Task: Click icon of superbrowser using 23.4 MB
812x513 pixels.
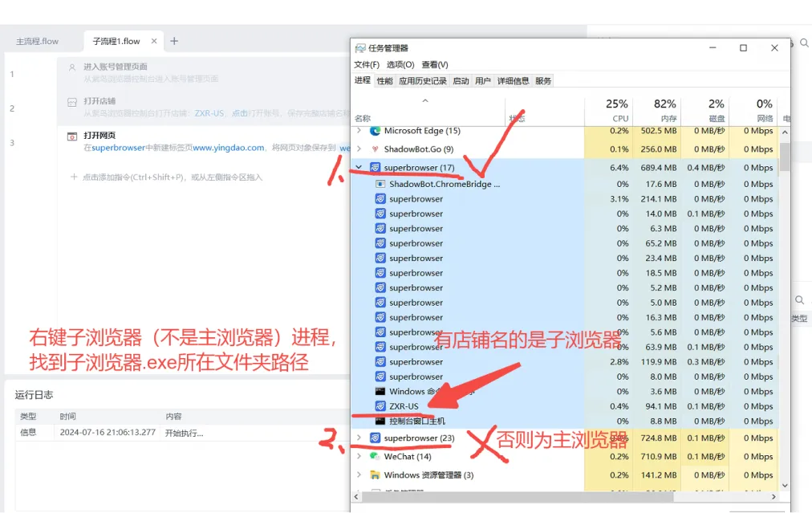Action: [380, 258]
